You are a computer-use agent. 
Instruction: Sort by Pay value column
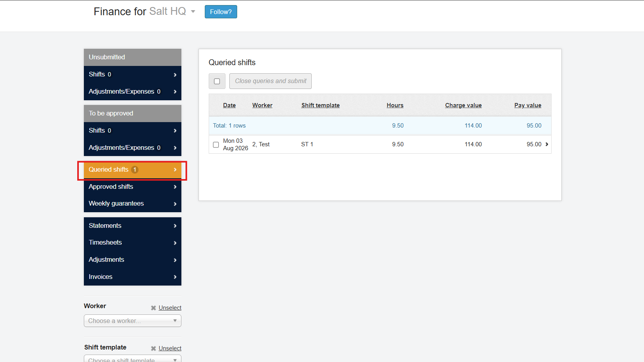[528, 105]
